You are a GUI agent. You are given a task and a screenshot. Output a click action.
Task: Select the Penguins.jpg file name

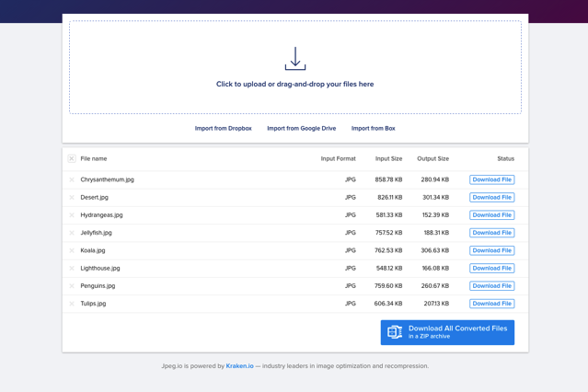coord(98,286)
